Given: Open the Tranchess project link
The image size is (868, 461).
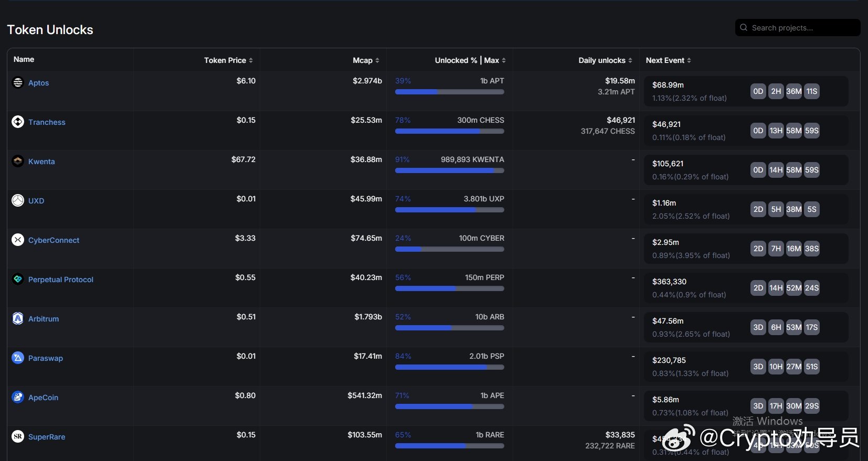Looking at the screenshot, I should tap(47, 122).
